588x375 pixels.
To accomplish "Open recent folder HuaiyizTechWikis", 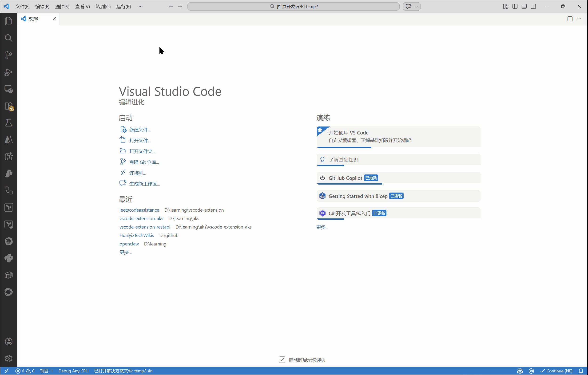I will click(x=137, y=235).
